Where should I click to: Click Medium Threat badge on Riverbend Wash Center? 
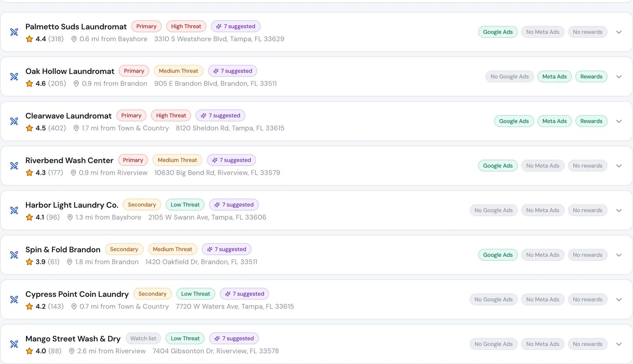(x=177, y=160)
